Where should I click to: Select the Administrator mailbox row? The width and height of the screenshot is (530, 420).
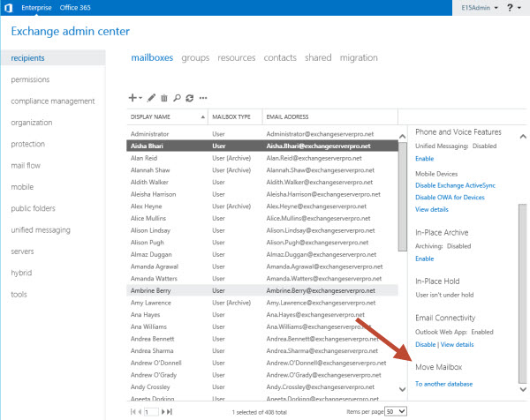tap(262, 134)
